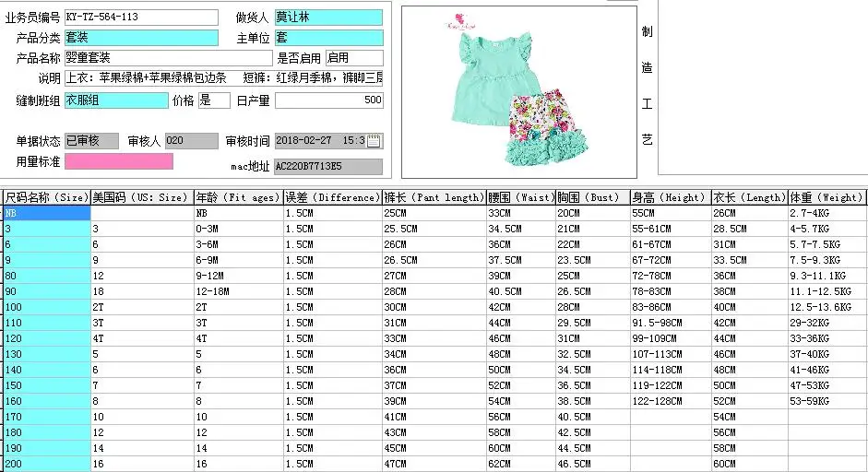Click the 体重 (Weight) column header
This screenshot has width=868, height=472.
coord(827,197)
